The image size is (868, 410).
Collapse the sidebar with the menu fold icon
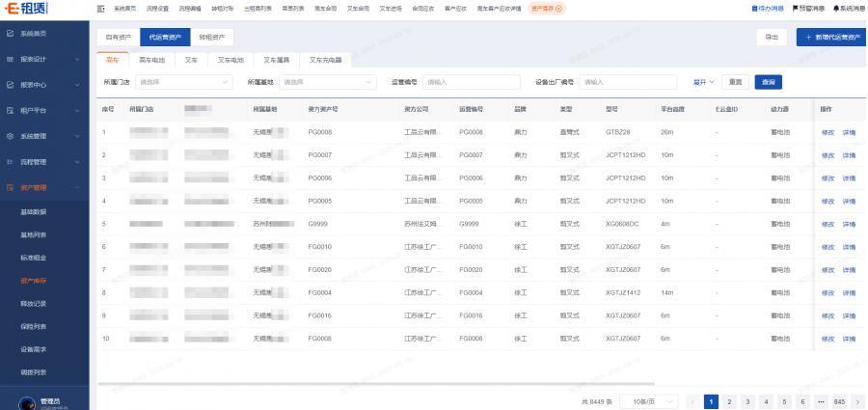(101, 9)
